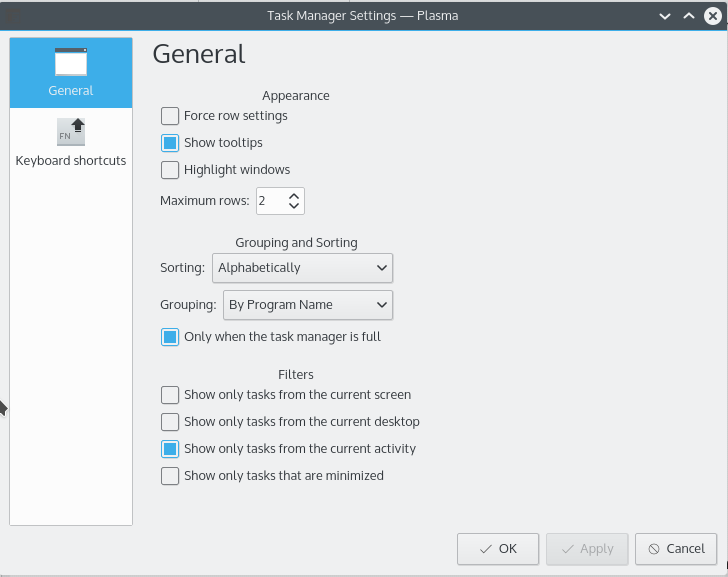Viewport: 728px width, 577px height.
Task: Switch to the Keyboard shortcuts page label
Action: [x=71, y=161]
